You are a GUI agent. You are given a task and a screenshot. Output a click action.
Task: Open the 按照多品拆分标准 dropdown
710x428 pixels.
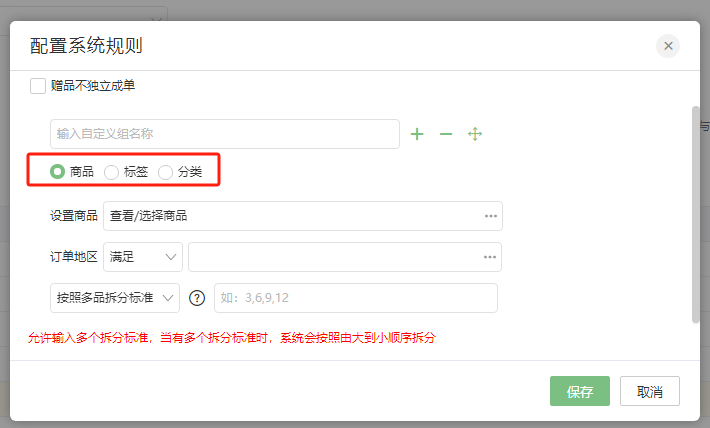pyautogui.click(x=115, y=298)
